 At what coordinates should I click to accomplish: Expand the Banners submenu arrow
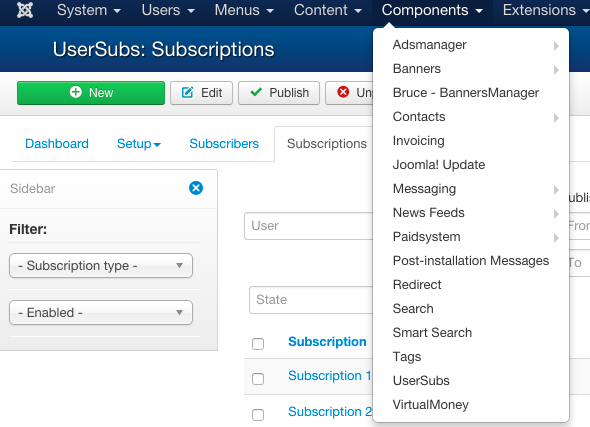click(x=556, y=70)
